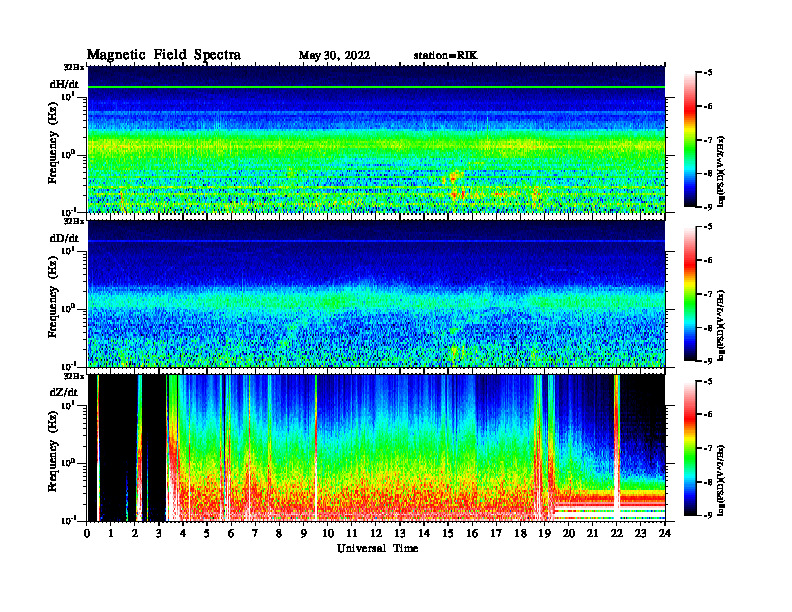Click the dH/dt colorbar scale
Image resolution: width=792 pixels, height=612 pixels.
690,140
